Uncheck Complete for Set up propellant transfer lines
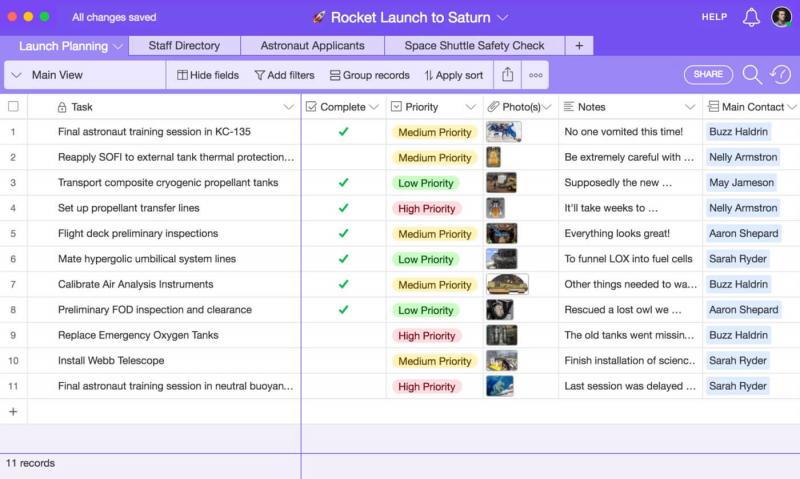The height and width of the screenshot is (479, 800). (343, 208)
